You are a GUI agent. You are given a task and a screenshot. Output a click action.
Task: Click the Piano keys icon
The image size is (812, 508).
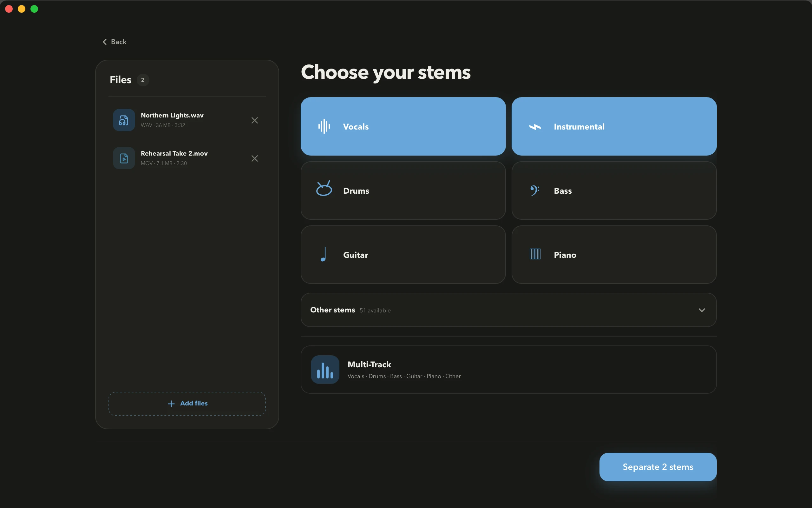pos(535,254)
